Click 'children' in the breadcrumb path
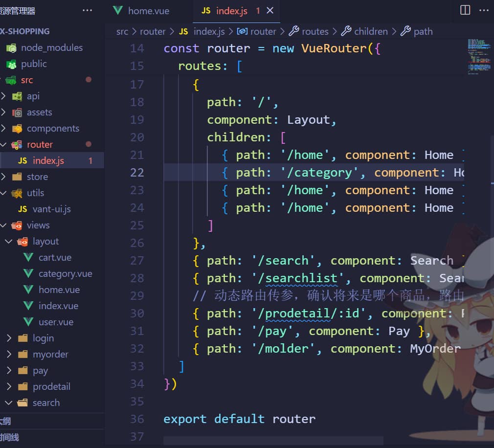This screenshot has width=494, height=448. (x=370, y=32)
